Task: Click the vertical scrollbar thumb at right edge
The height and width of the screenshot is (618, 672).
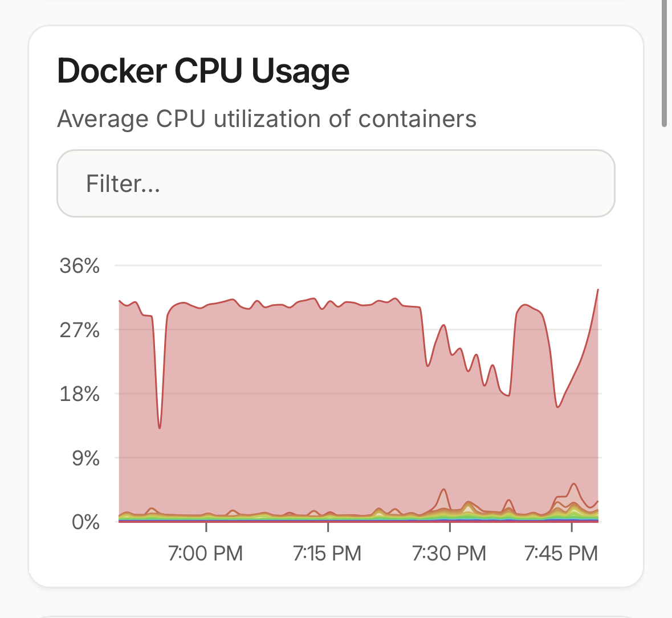Action: tap(664, 63)
